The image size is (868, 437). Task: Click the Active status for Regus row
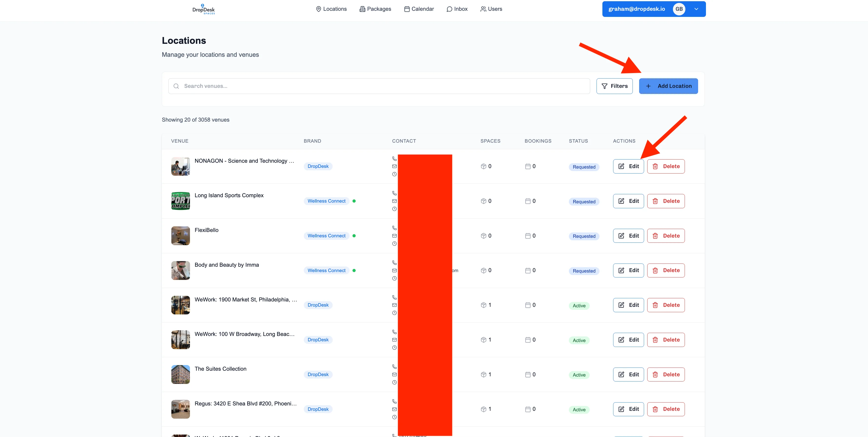click(x=579, y=410)
